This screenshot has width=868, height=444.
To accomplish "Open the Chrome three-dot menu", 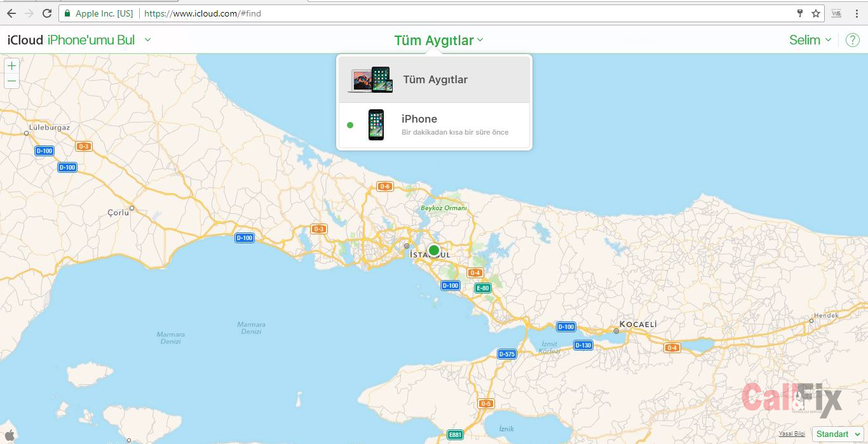I will 857,13.
